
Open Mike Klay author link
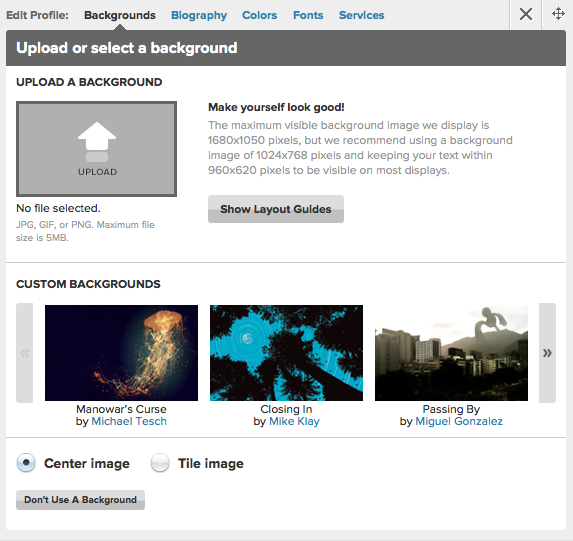(294, 421)
